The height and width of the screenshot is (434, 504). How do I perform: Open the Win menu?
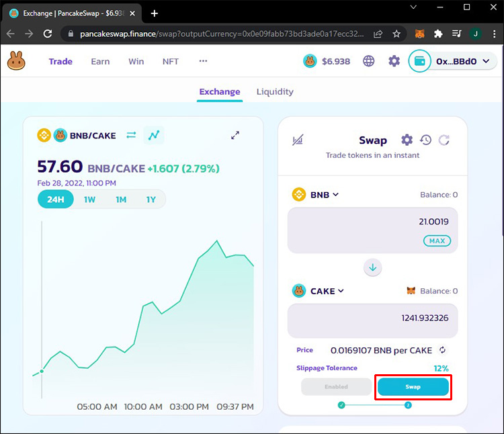(136, 61)
